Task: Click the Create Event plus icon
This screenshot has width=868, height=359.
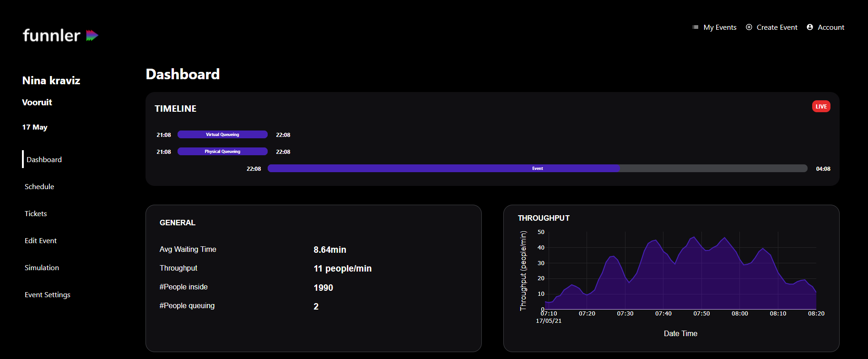Action: point(749,27)
